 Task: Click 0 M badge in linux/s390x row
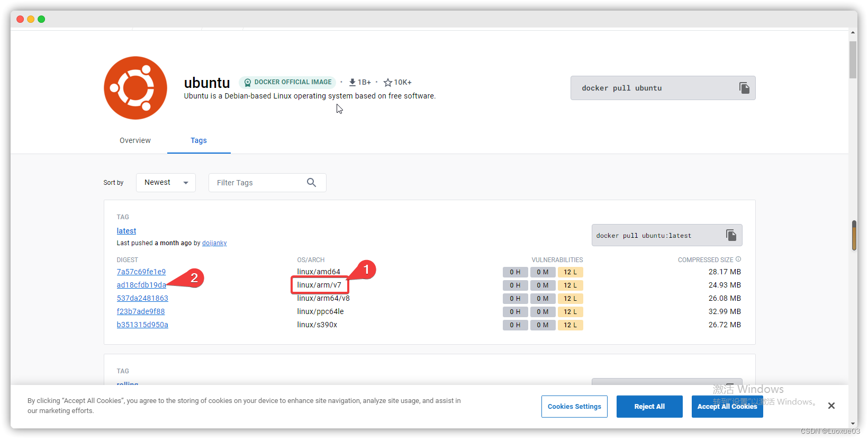click(542, 325)
